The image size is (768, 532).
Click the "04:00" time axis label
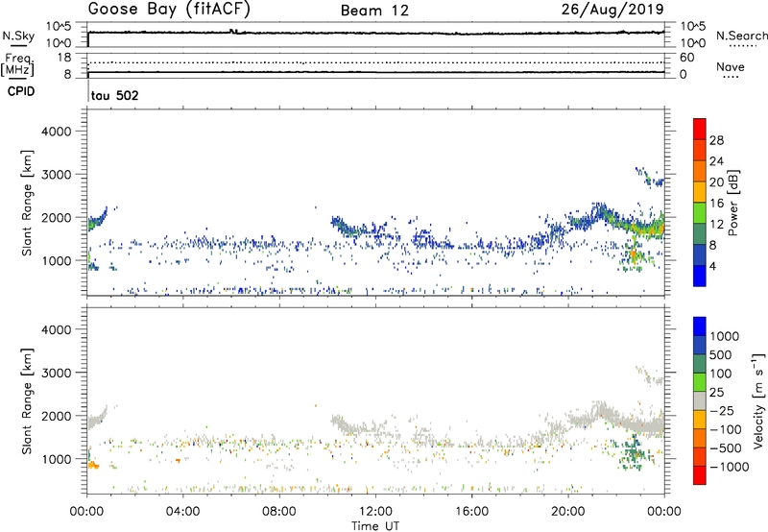click(182, 512)
